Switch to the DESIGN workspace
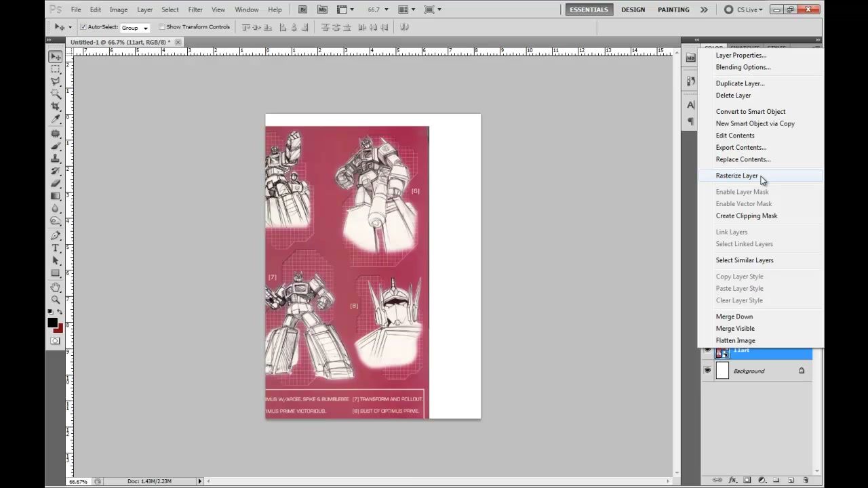Screen dimensions: 868x488 [x=633, y=9]
